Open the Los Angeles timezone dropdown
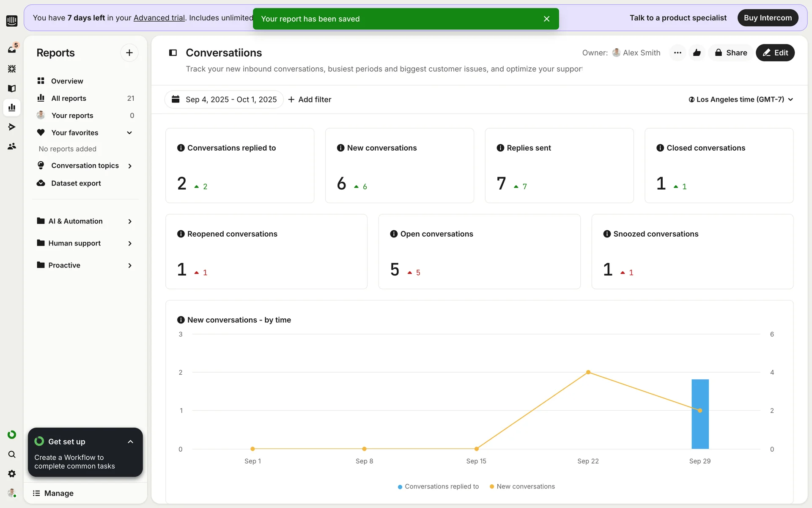Screen dimensions: 812x508 (741, 99)
